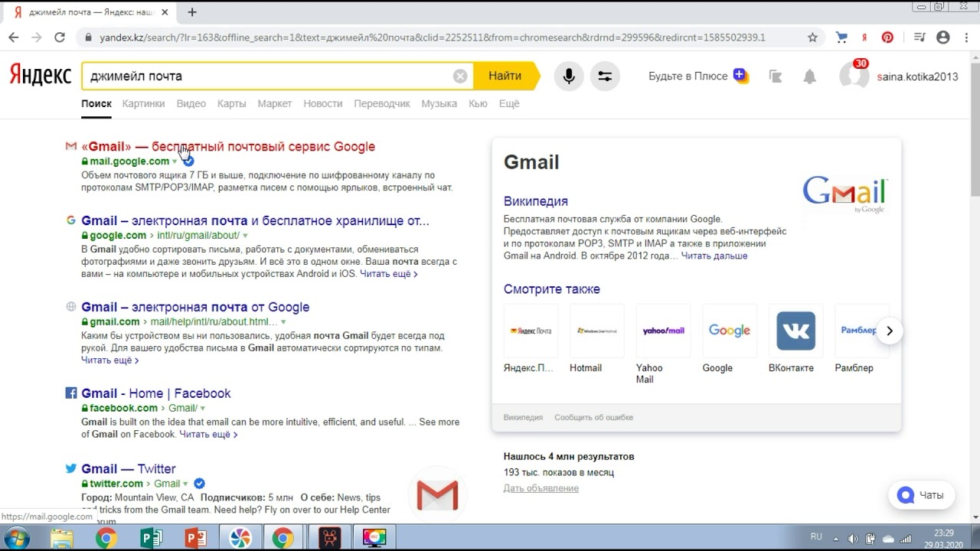Open the notifications bell icon
This screenshot has height=551, width=980.
pos(809,76)
